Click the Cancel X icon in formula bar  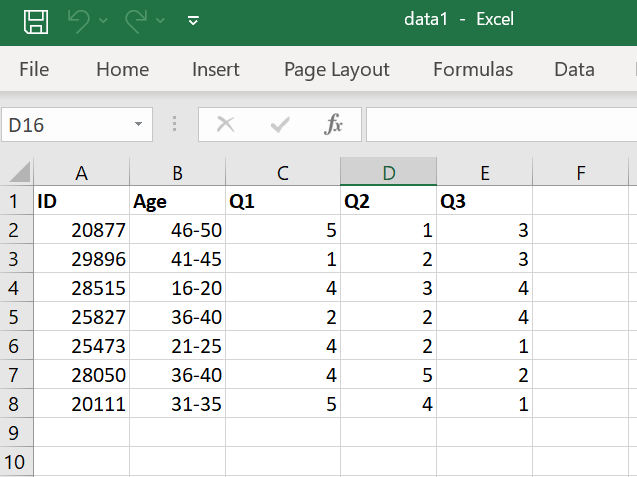[226, 124]
